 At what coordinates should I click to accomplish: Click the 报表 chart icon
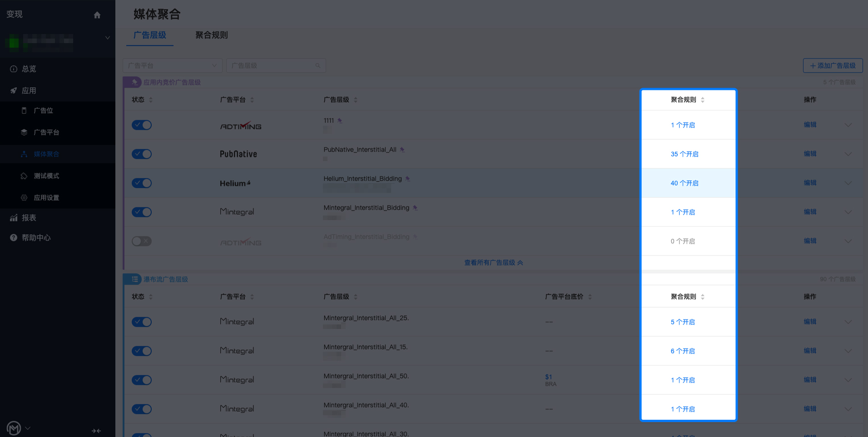[14, 218]
